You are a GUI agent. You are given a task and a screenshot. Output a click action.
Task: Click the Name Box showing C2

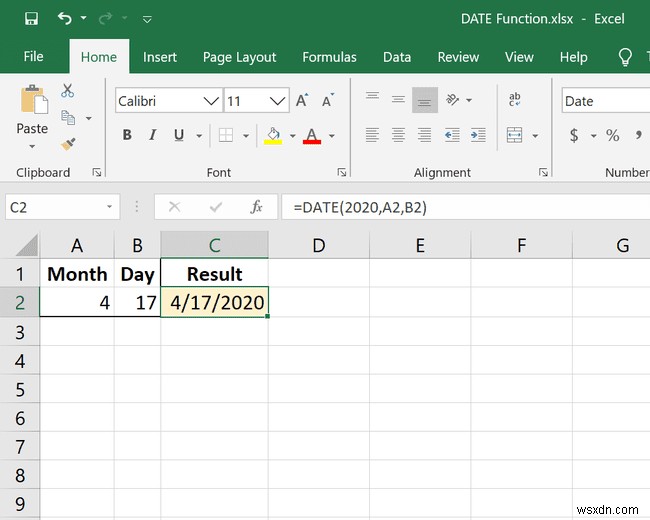tap(63, 207)
